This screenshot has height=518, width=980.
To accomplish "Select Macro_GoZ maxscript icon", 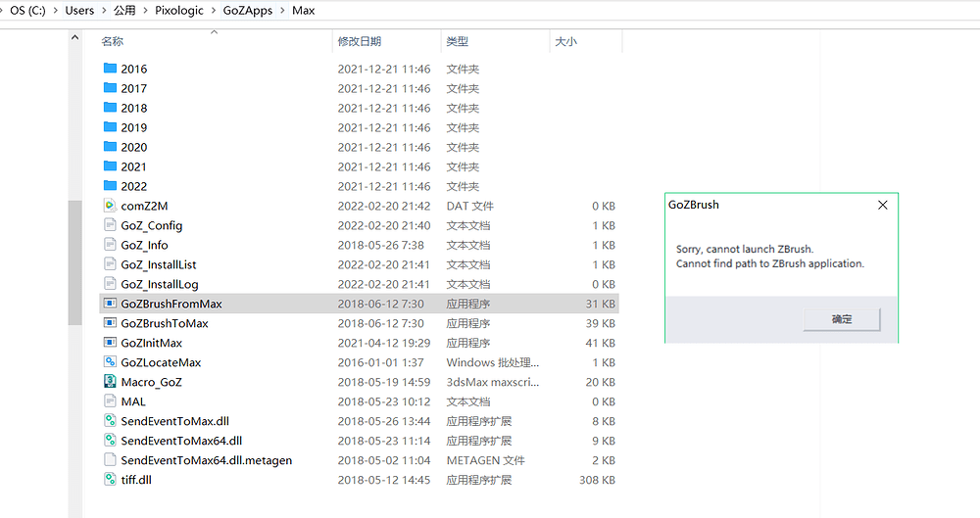I will [110, 381].
